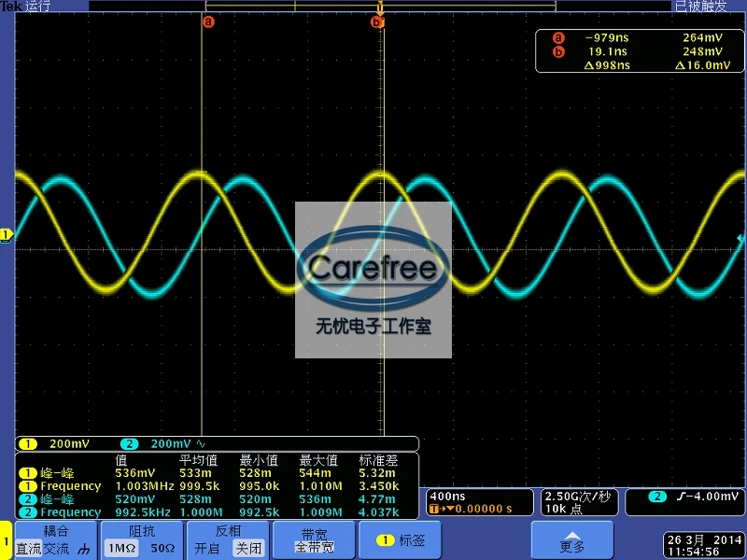Select channel 1 yellow ground marker
The height and width of the screenshot is (560, 747).
click(x=7, y=235)
